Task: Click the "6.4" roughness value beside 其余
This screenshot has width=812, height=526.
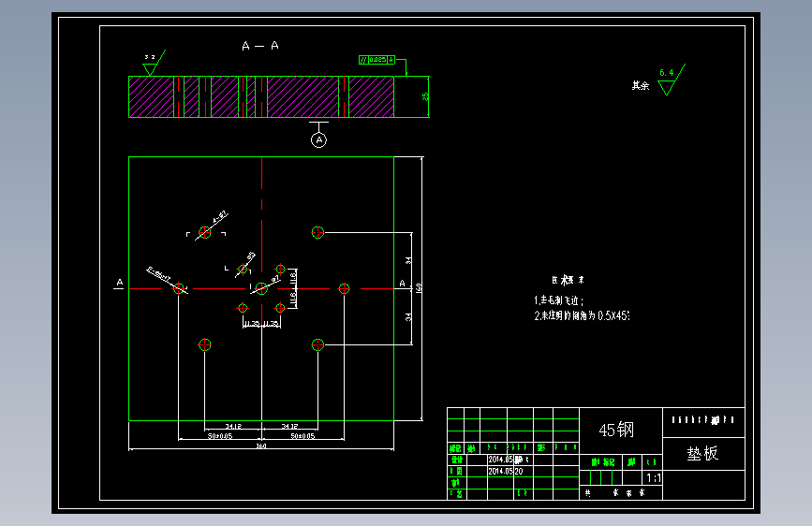Action: coord(667,73)
